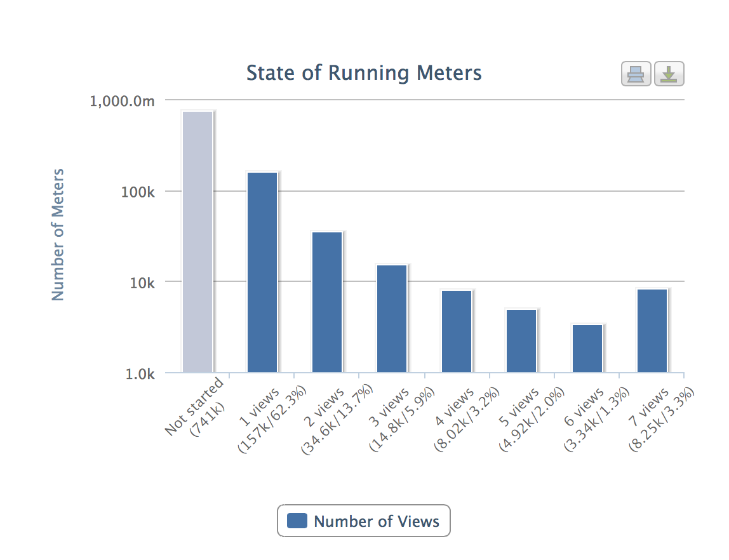The image size is (729, 560).
Task: Click the print chart icon
Action: click(636, 75)
